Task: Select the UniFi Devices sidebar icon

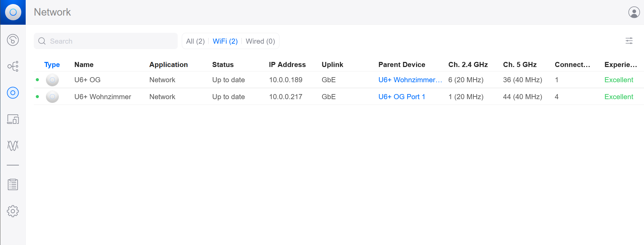Action: click(x=13, y=93)
